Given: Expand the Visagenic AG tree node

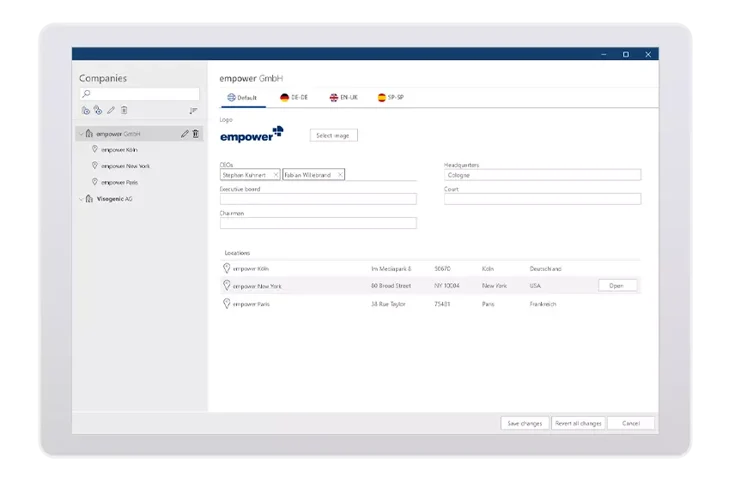Looking at the screenshot, I should pos(80,198).
